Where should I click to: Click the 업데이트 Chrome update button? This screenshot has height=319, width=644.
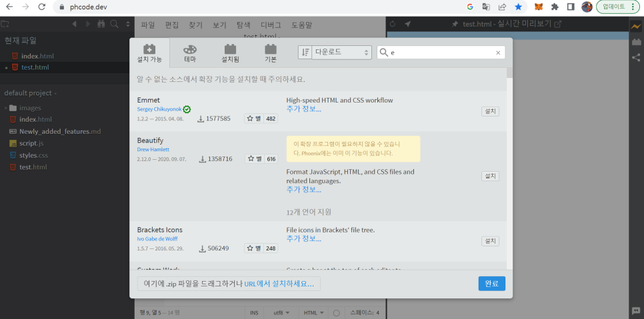618,7
